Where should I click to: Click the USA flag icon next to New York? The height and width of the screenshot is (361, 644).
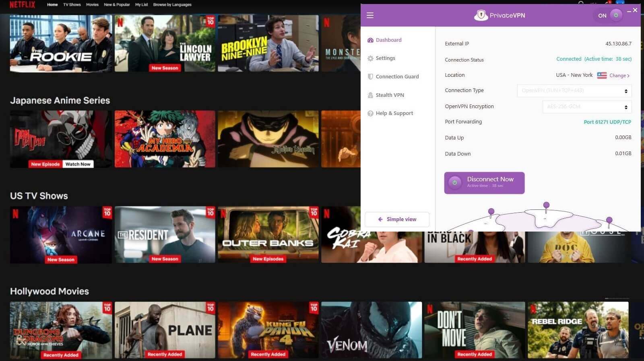coord(602,75)
